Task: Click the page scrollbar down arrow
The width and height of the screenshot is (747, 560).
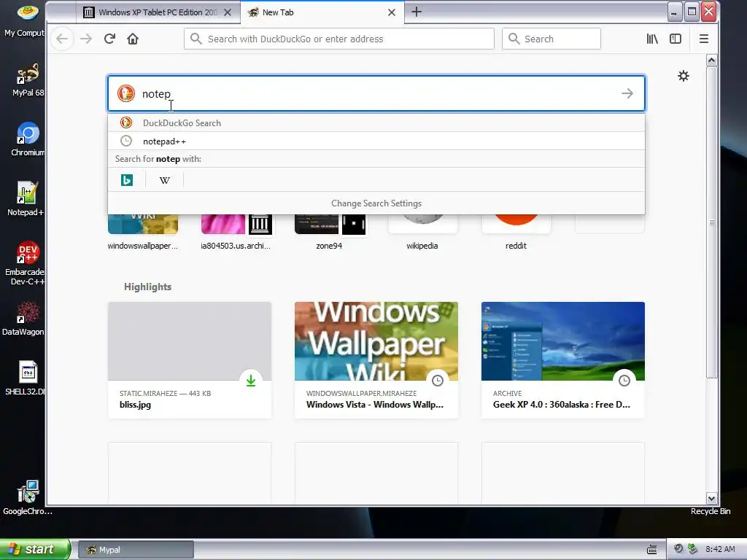Action: (x=711, y=498)
